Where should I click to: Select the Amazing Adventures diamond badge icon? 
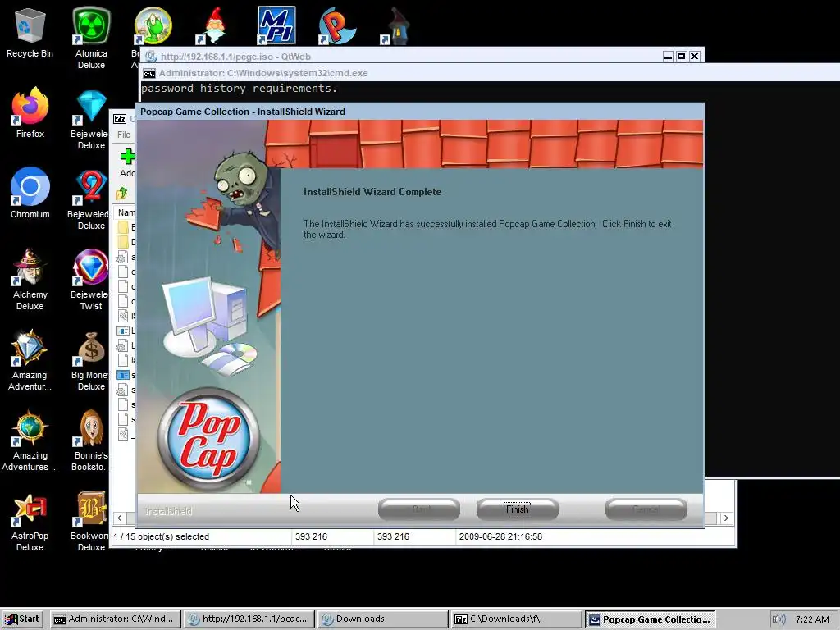click(30, 360)
